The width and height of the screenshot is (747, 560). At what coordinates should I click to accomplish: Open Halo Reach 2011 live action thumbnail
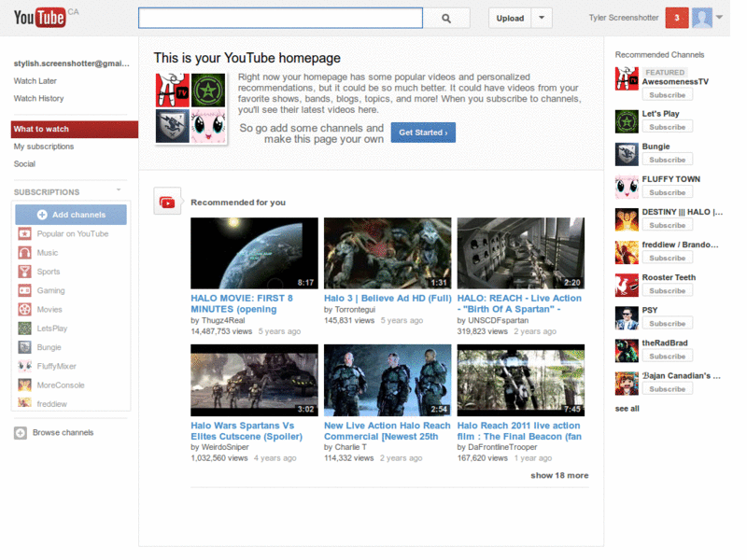point(521,381)
